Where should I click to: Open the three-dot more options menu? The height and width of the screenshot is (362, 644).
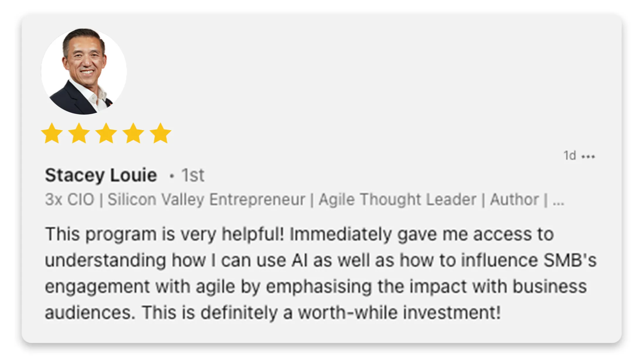[x=588, y=157]
